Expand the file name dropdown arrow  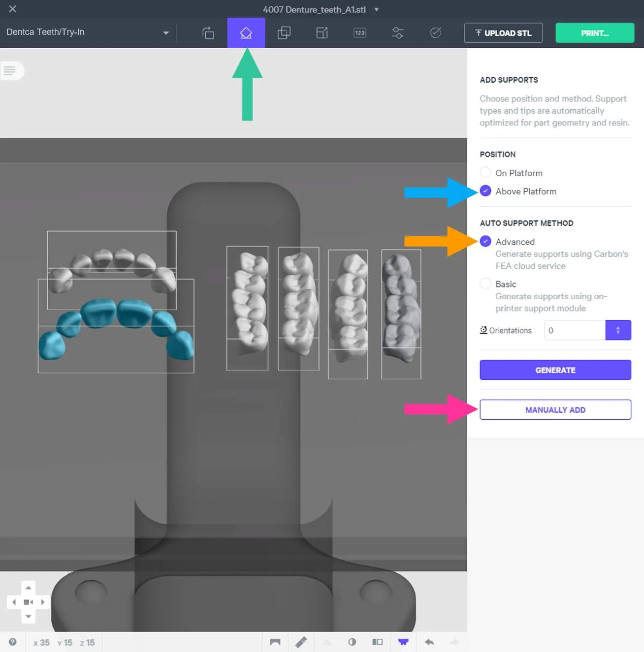377,9
